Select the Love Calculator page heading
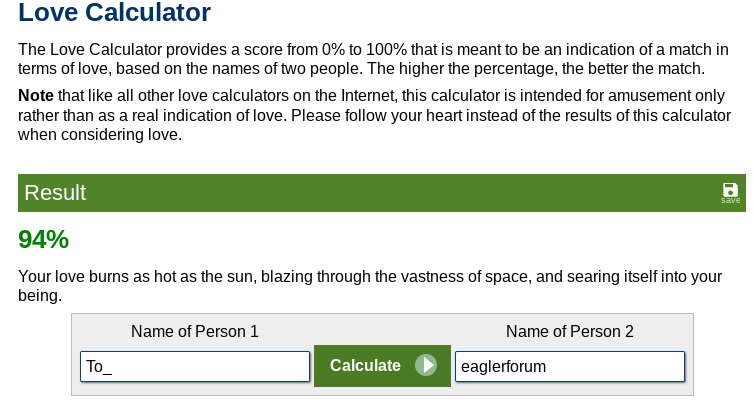The image size is (753, 414). (x=114, y=12)
